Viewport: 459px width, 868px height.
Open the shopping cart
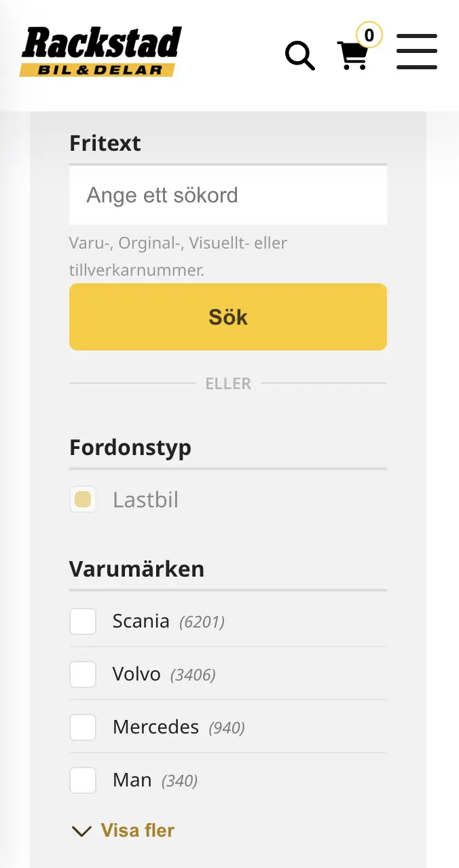(352, 56)
